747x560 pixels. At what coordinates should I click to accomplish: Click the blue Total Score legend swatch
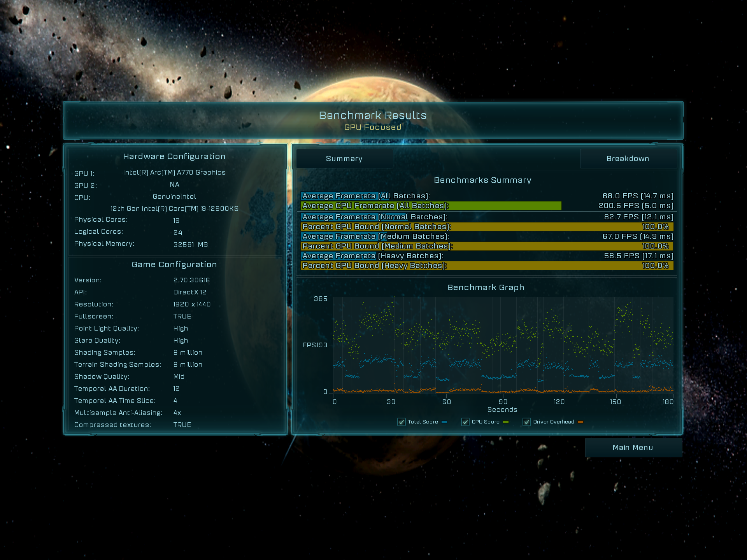click(444, 422)
